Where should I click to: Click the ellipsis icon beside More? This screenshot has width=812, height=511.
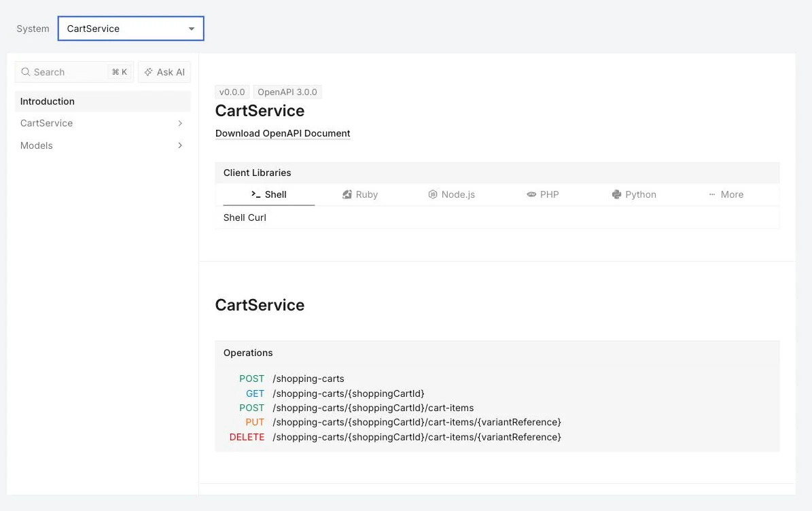[712, 194]
